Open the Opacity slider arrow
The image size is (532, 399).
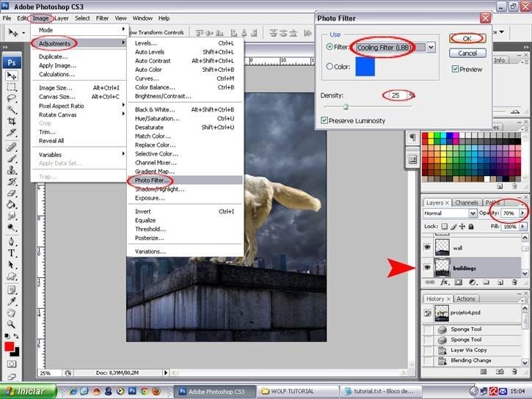coord(522,213)
